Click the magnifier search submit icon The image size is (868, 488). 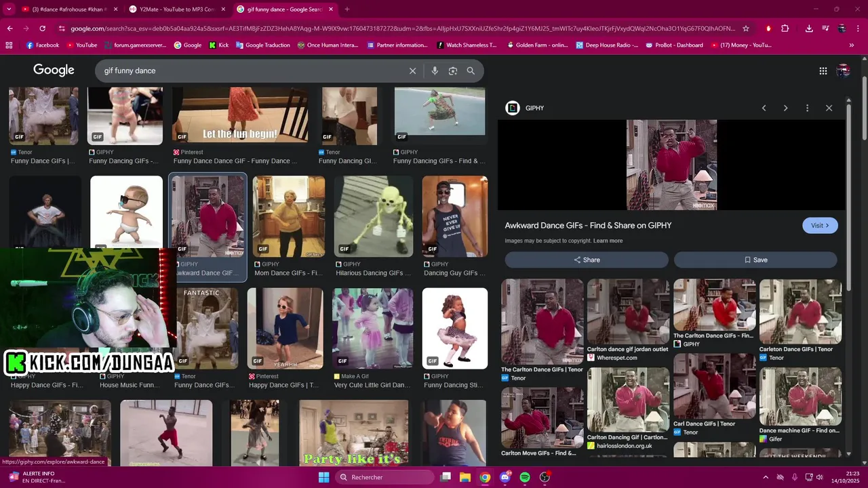pyautogui.click(x=471, y=70)
